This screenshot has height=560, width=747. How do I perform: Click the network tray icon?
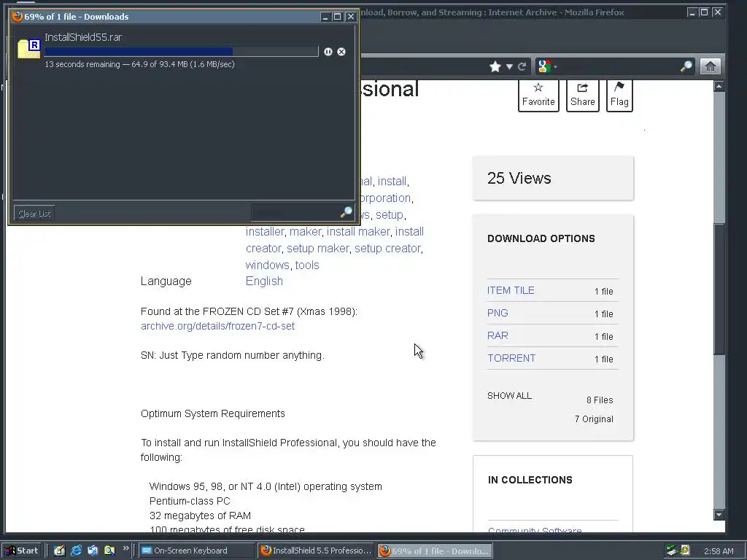pyautogui.click(x=672, y=551)
